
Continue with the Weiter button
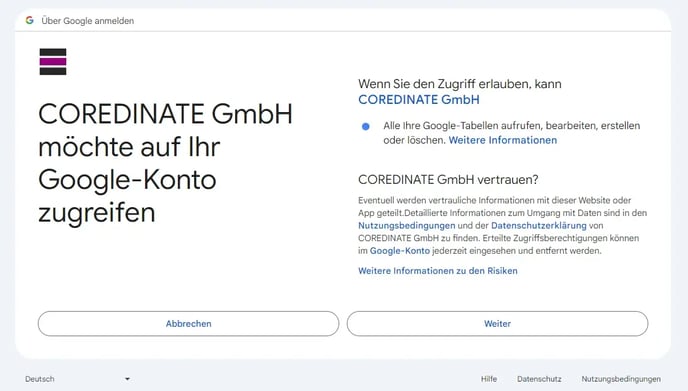pos(497,324)
